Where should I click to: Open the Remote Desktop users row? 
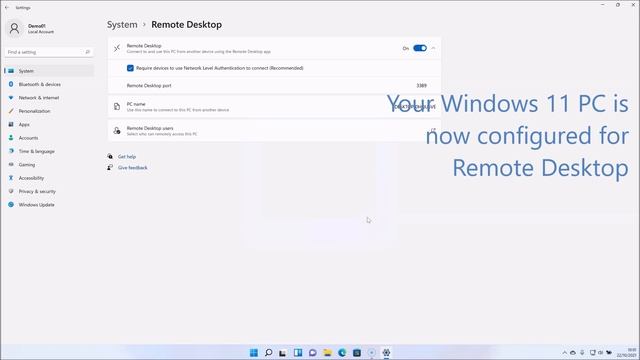coord(274,131)
